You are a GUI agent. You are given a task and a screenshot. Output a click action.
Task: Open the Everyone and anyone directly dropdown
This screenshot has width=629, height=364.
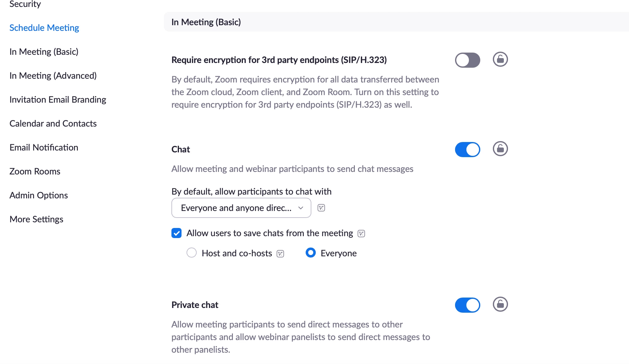241,208
